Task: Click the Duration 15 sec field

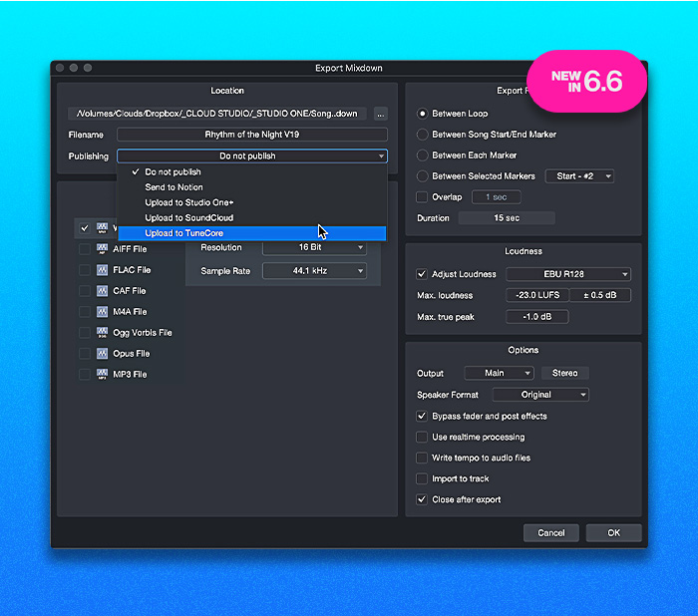Action: click(x=507, y=218)
